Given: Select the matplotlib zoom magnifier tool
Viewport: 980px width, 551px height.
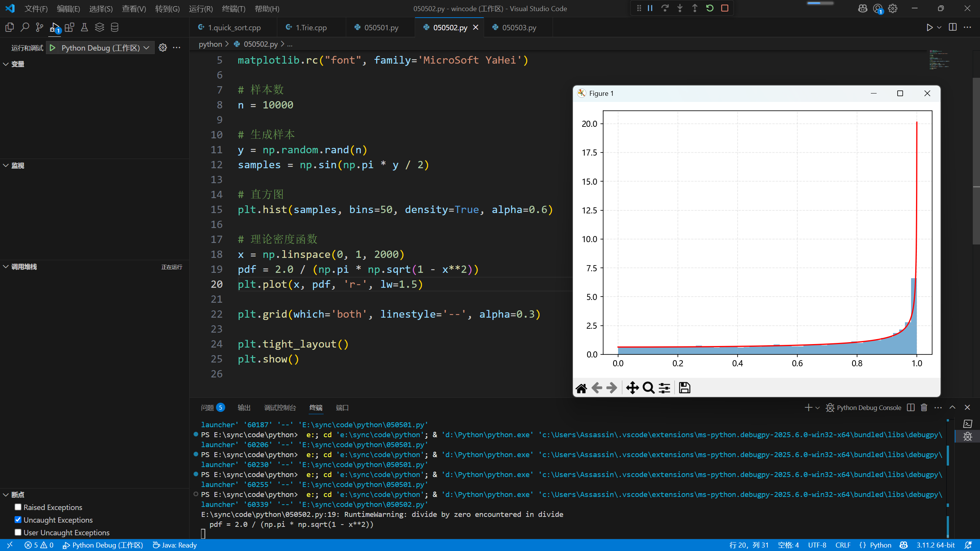Looking at the screenshot, I should [x=648, y=388].
